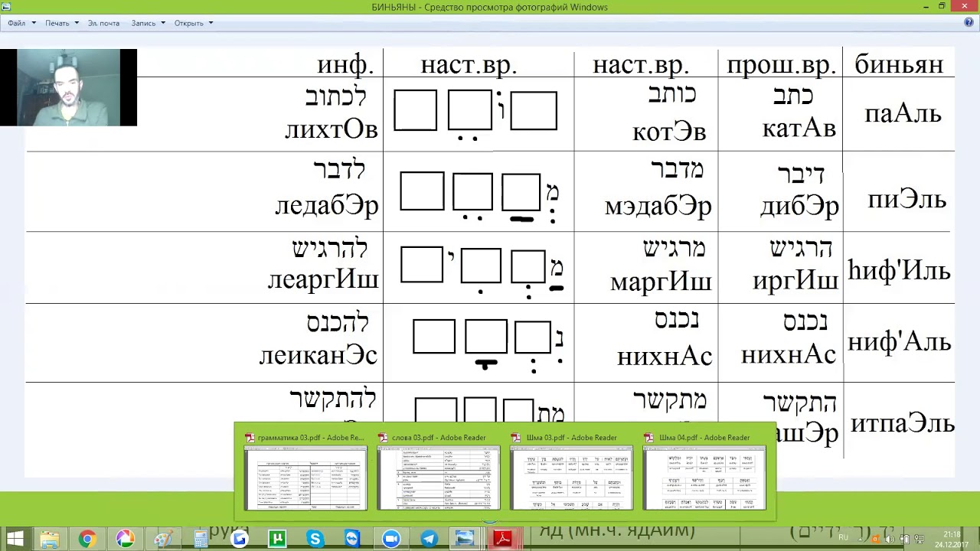Open TeamViewer from the taskbar
Image resolution: width=980 pixels, height=551 pixels.
point(352,539)
